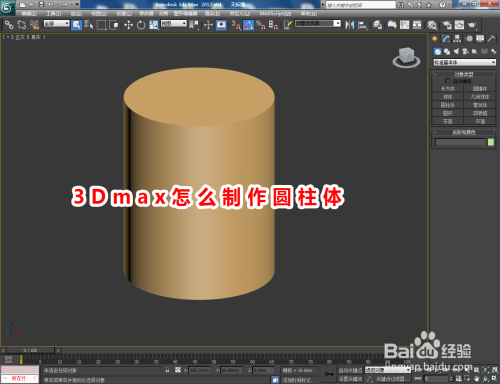The height and width of the screenshot is (384, 500).
Task: Collapse the Object Type rollout
Action: click(x=464, y=74)
